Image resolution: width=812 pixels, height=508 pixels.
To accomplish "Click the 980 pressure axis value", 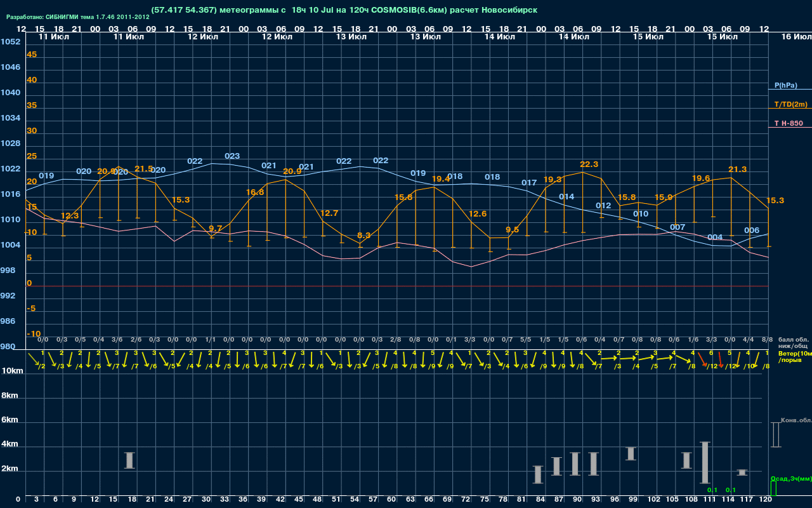I will (x=8, y=347).
